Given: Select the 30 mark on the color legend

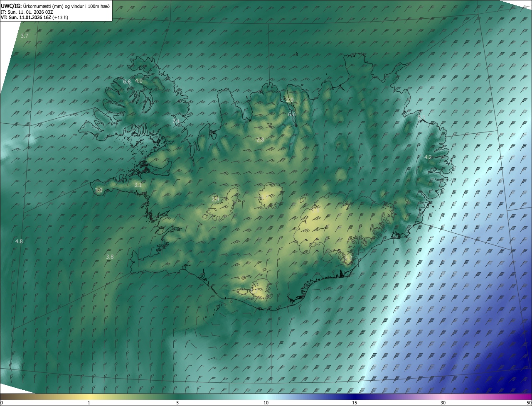Looking at the screenshot, I should click(443, 403).
